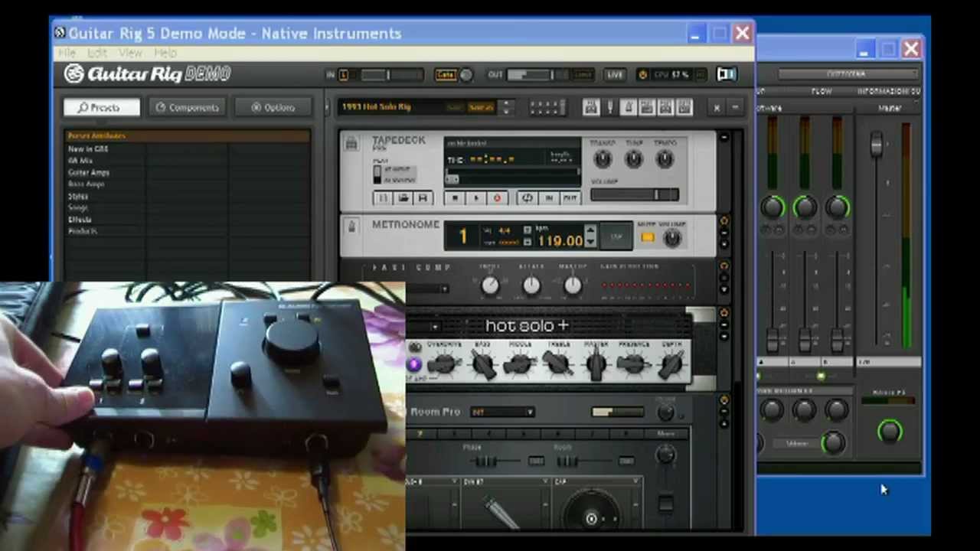Toggle Fast Comp module power button
This screenshot has height=551, width=980.
coord(724,265)
